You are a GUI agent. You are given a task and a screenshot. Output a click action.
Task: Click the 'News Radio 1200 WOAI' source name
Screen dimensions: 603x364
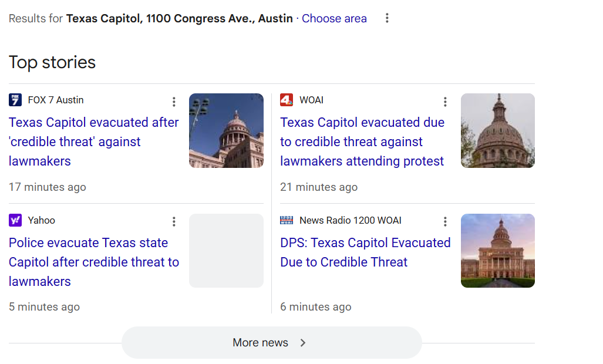tap(351, 220)
